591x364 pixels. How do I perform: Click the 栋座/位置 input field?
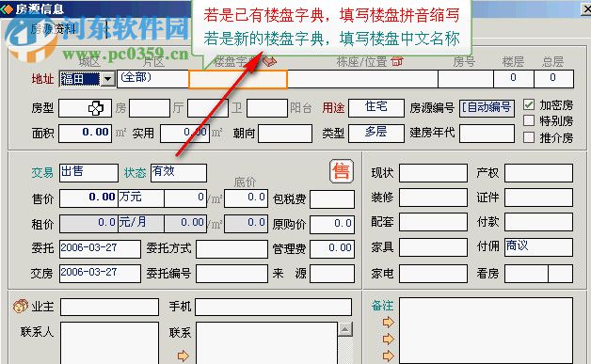pos(362,79)
